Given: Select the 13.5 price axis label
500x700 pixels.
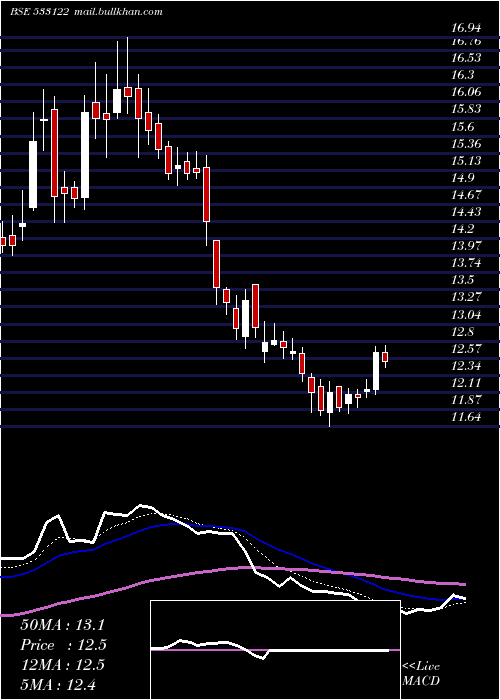Looking at the screenshot, I should tap(462, 280).
